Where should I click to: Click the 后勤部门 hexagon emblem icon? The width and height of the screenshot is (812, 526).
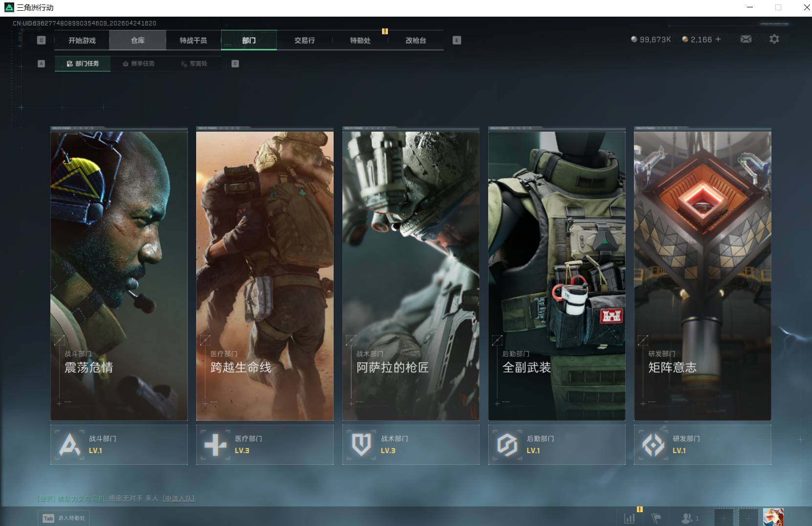[507, 445]
